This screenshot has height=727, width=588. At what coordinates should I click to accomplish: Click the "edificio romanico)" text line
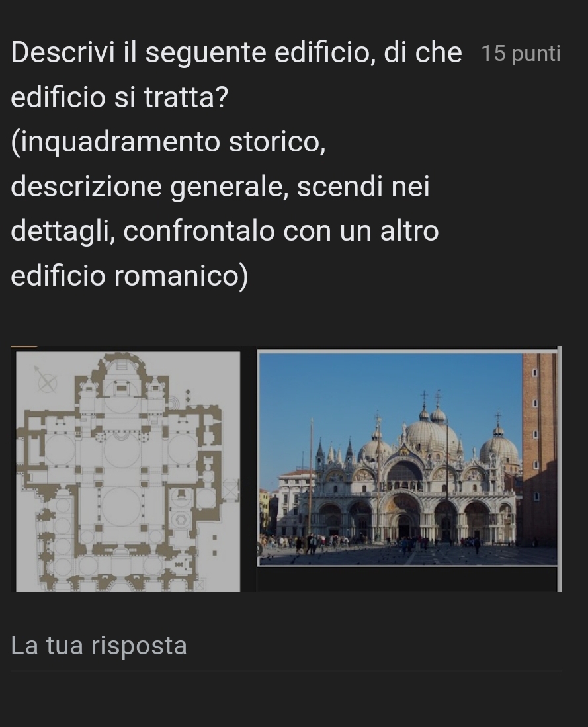coord(130,276)
